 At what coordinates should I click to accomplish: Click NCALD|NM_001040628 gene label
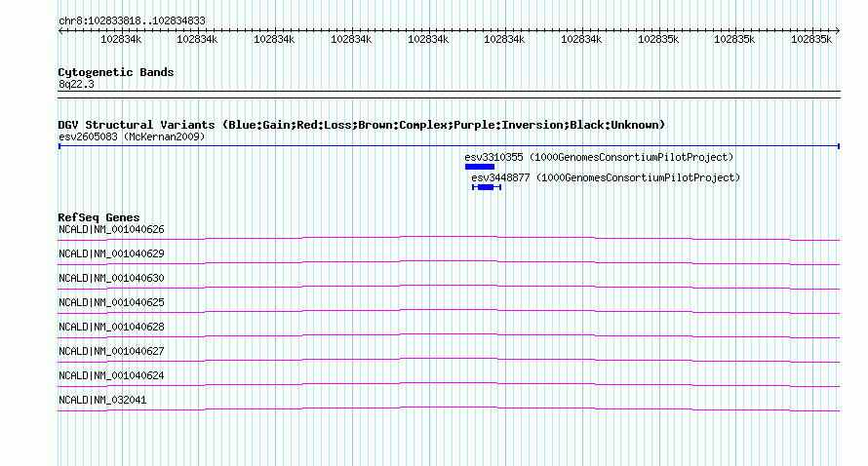[x=111, y=327]
